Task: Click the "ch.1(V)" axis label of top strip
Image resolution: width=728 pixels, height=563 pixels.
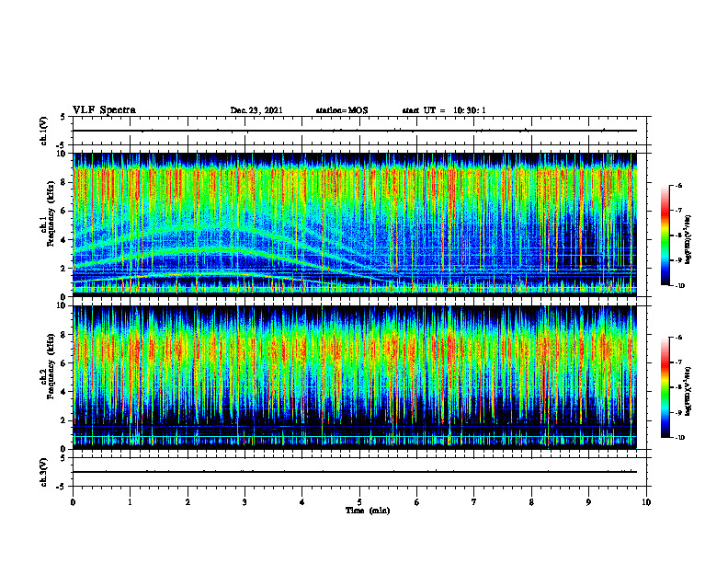Action: click(43, 131)
